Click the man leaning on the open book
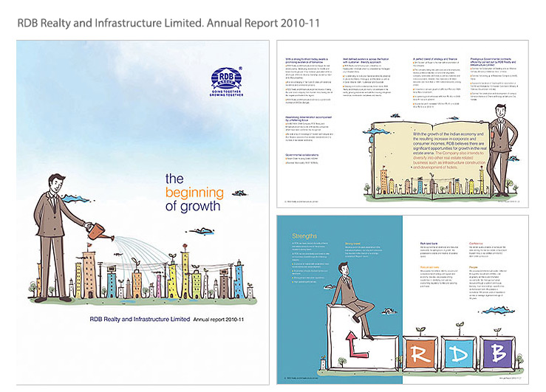This screenshot has width=546, height=392. [x=502, y=151]
